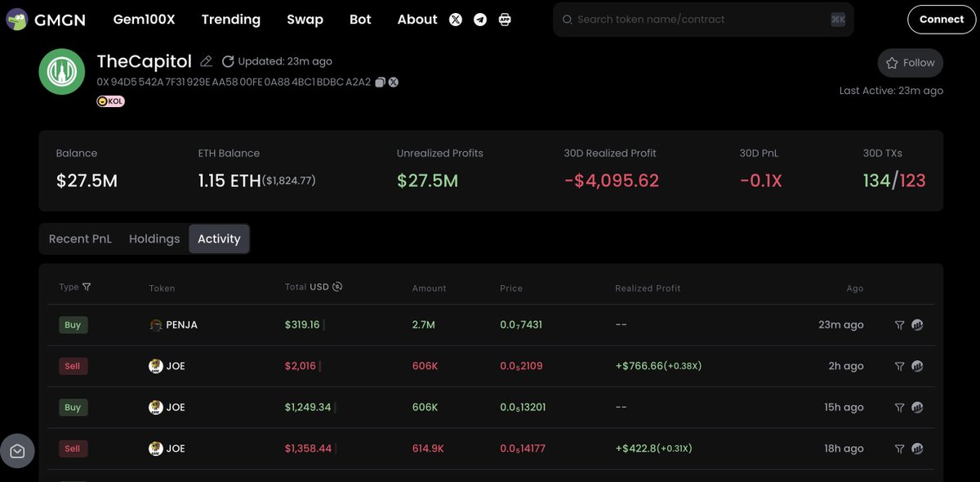Click the Realized Profit column header

tap(648, 288)
